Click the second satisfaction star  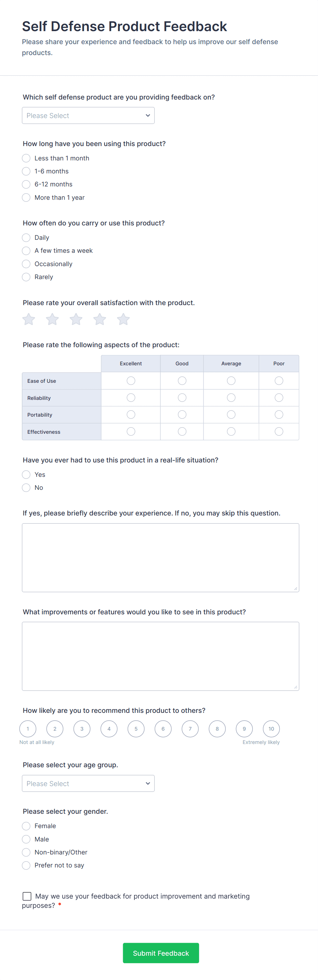(52, 319)
